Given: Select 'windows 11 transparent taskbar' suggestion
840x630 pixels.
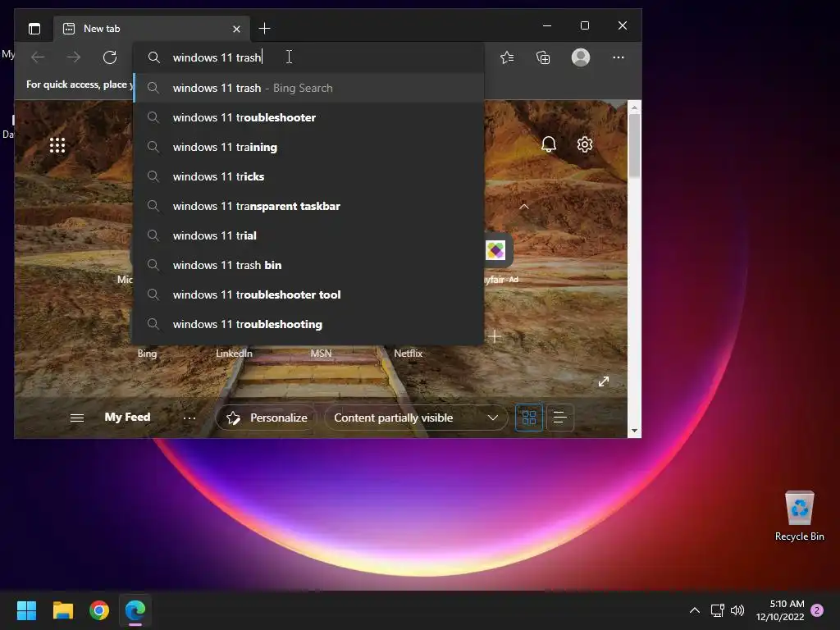Looking at the screenshot, I should pyautogui.click(x=308, y=206).
